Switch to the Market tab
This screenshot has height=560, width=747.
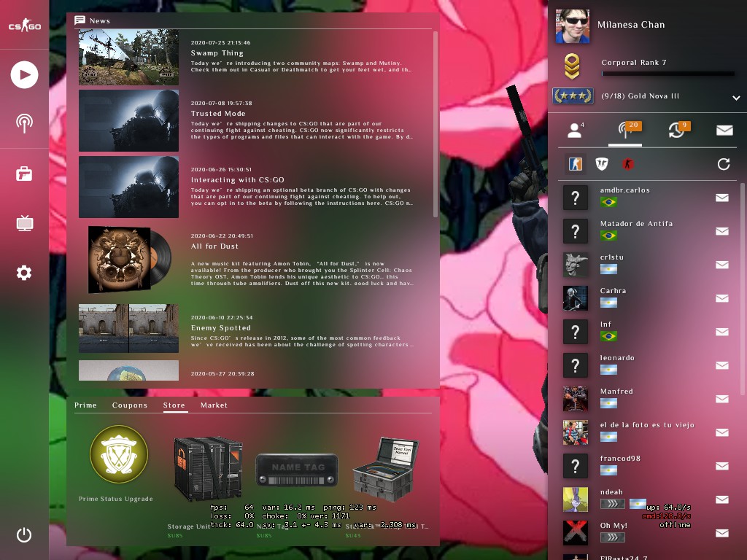pos(214,405)
